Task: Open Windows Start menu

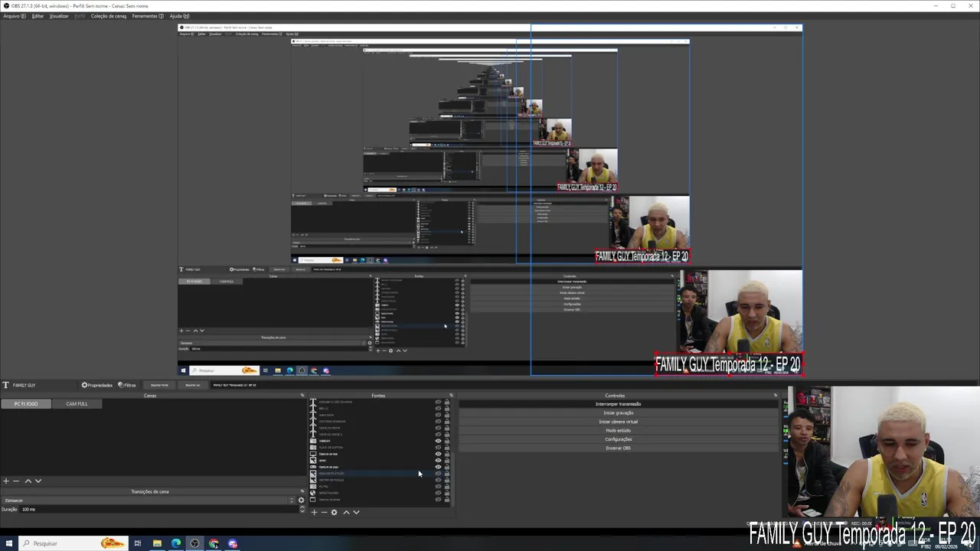Action: (8, 543)
